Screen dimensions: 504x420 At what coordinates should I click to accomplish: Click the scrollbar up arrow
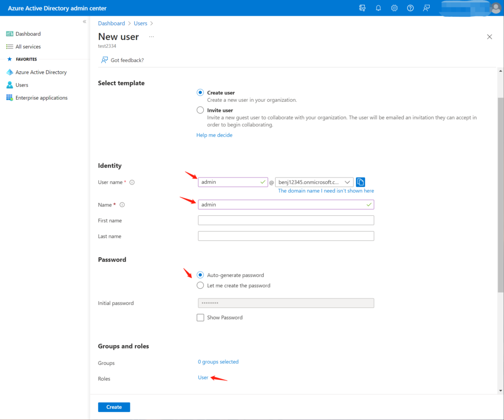tap(501, 71)
